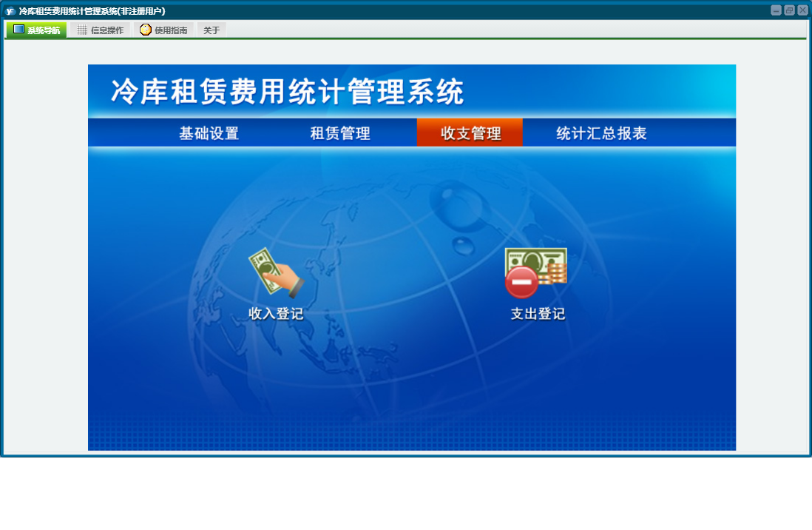
Task: Open the 关于 menu
Action: pyautogui.click(x=212, y=30)
